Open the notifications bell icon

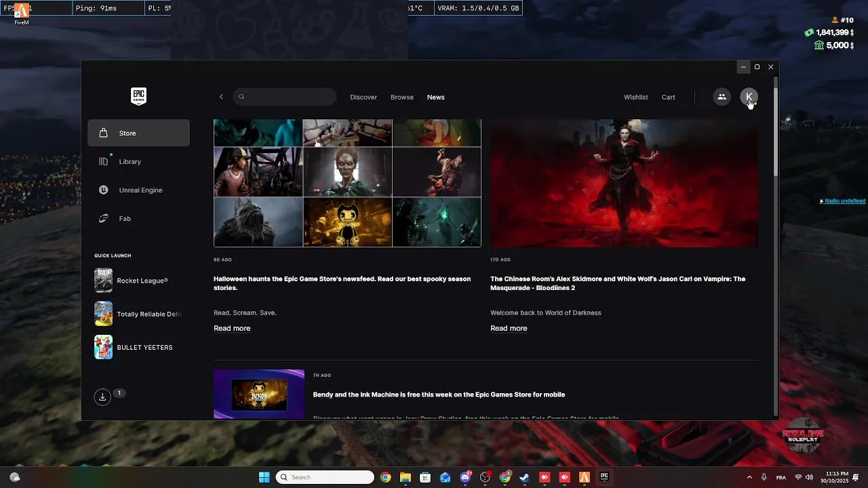click(857, 477)
